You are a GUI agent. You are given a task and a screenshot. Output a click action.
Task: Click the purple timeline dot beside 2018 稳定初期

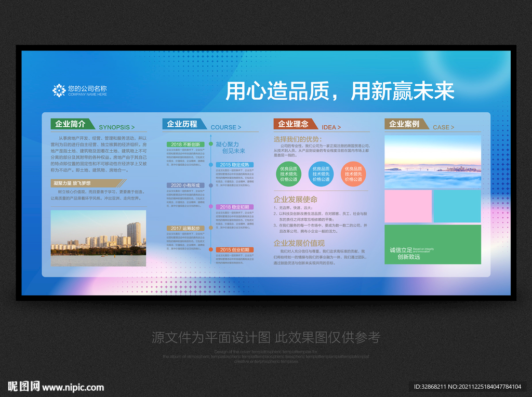coord(211,207)
